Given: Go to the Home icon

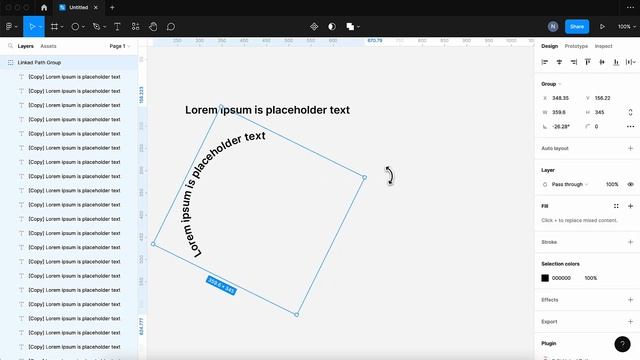Looking at the screenshot, I should coord(44,7).
